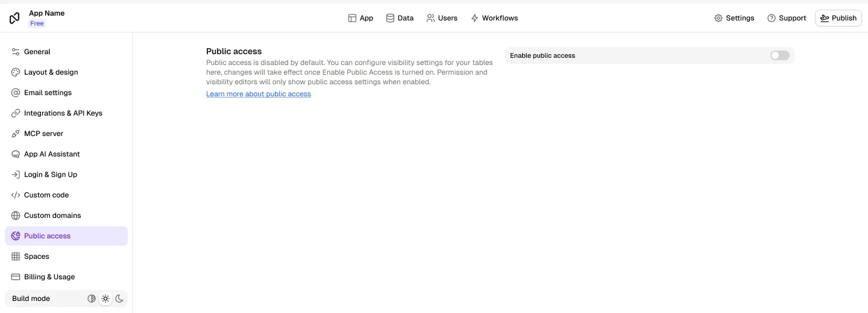Open Learn more about public access link
868x313 pixels.
pos(259,94)
